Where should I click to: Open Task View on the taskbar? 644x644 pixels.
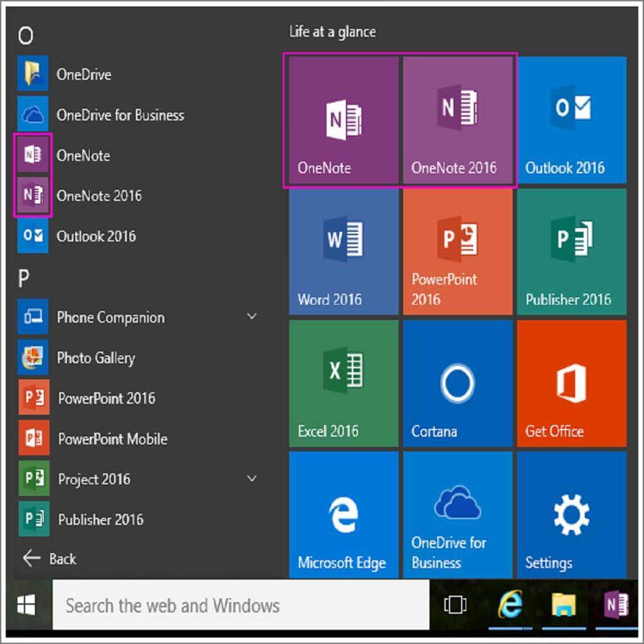click(x=455, y=605)
